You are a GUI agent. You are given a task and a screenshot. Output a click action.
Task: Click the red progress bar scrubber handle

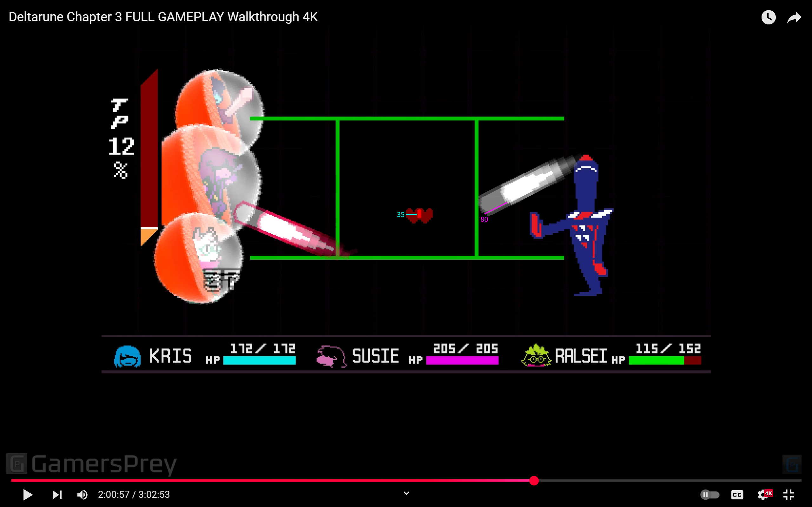[x=534, y=480]
